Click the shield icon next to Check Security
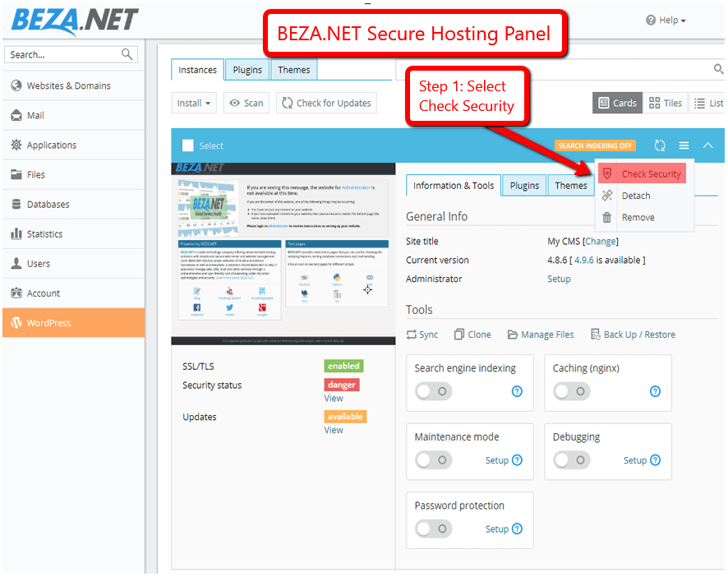Image resolution: width=728 pixels, height=577 pixels. 607,173
